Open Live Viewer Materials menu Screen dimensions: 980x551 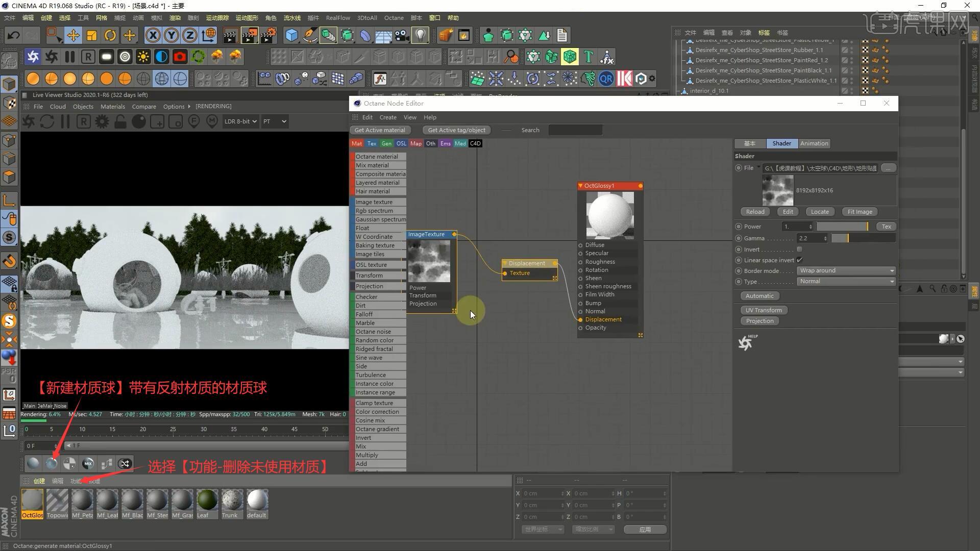[x=113, y=107]
